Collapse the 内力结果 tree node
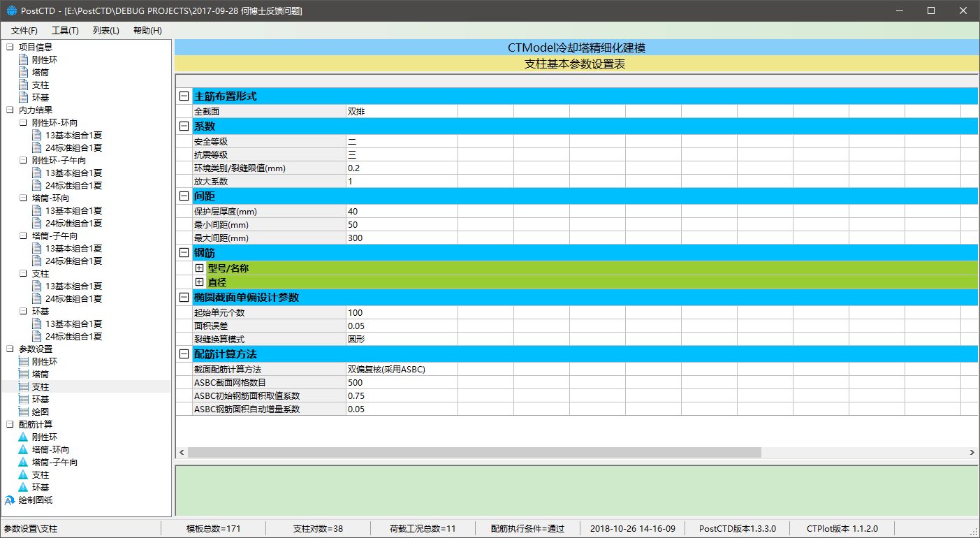 [x=10, y=110]
